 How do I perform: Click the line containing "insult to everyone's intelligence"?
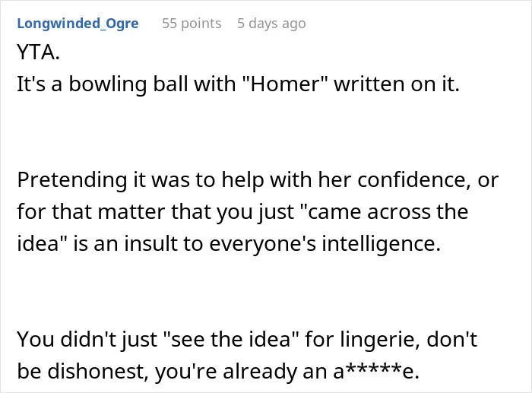point(229,244)
